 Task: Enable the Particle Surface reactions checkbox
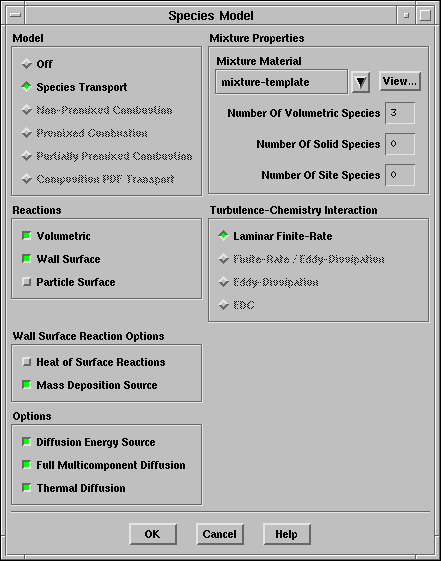pos(26,282)
